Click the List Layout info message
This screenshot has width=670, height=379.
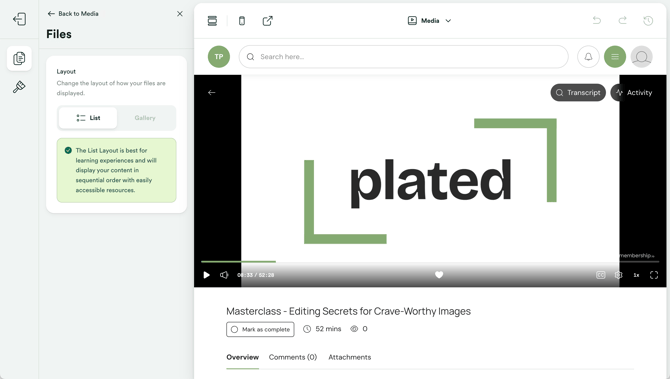(116, 170)
